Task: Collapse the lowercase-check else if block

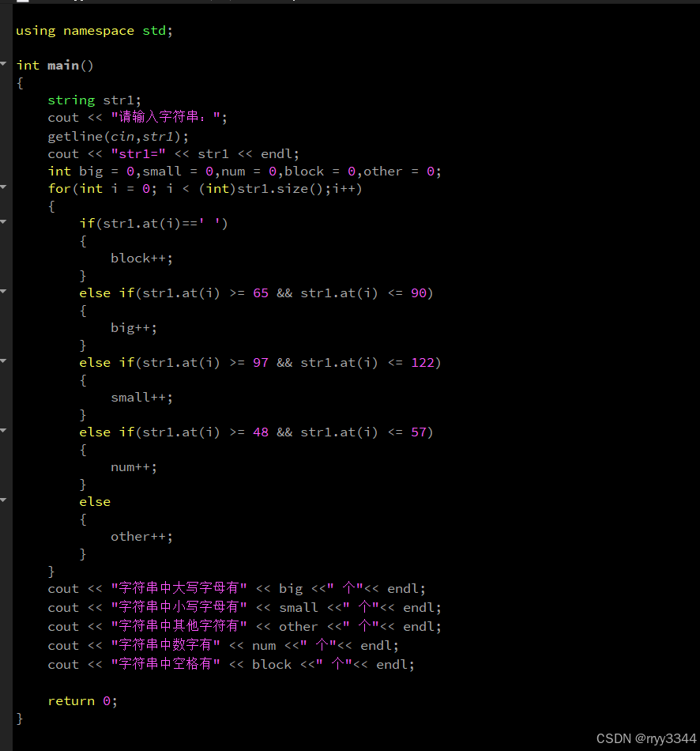Action: tap(4, 362)
